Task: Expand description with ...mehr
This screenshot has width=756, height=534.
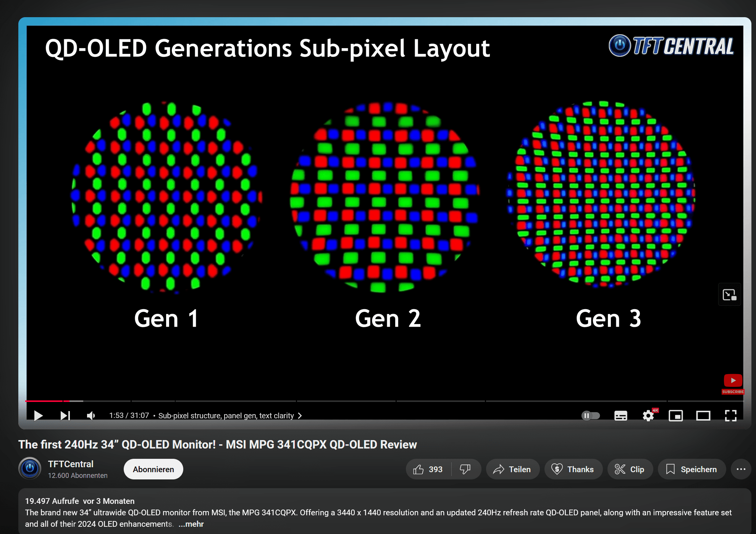Action: coord(191,524)
